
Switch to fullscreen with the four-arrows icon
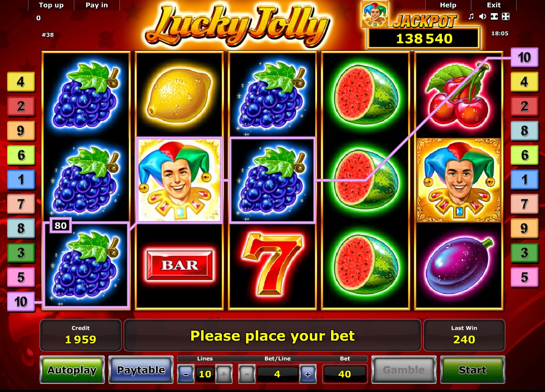click(x=506, y=17)
